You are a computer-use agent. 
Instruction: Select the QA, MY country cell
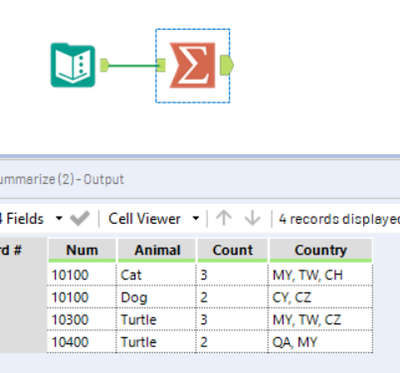click(x=320, y=342)
